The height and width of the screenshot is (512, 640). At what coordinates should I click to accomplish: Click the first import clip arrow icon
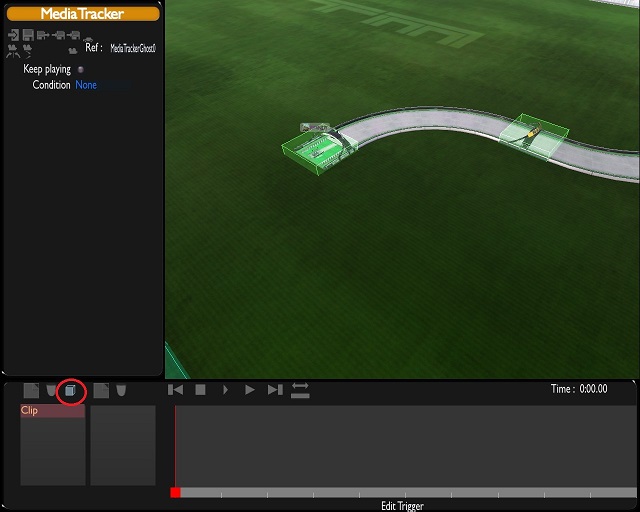click(58, 36)
